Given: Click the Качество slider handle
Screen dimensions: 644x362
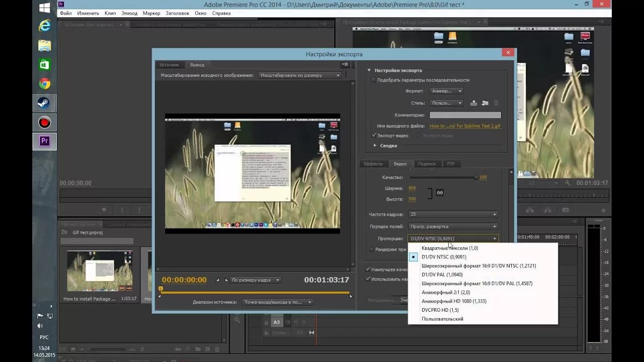Looking at the screenshot, I should pos(475,177).
